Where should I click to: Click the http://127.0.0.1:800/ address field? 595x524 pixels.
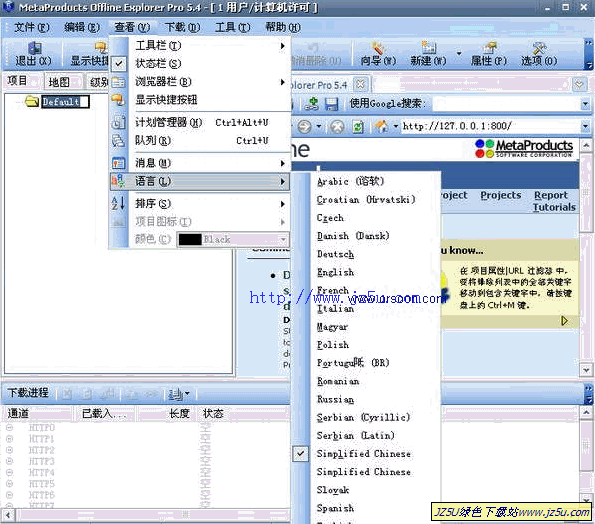click(490, 126)
